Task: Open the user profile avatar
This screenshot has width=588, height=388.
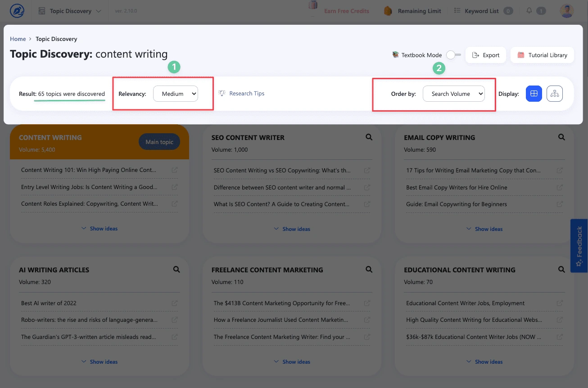Action: 567,11
